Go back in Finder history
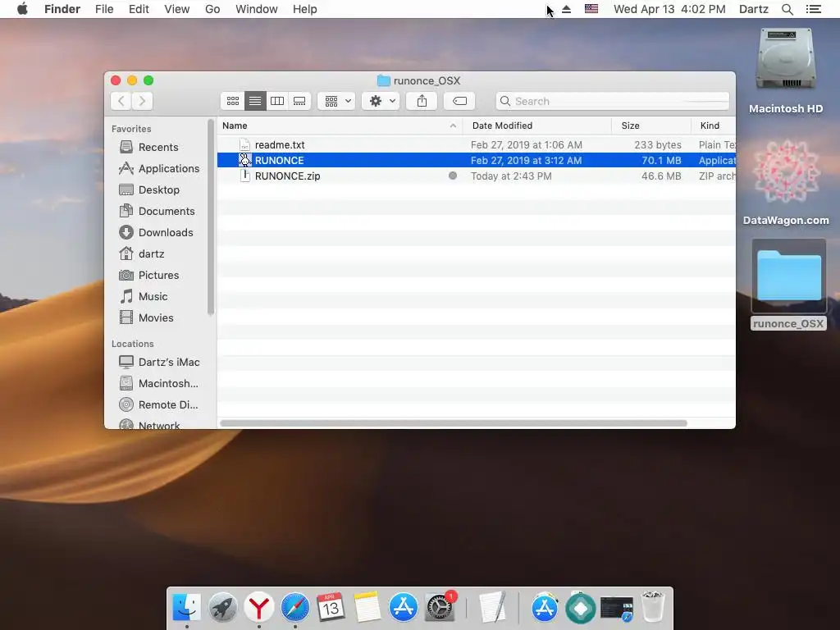 click(x=121, y=101)
